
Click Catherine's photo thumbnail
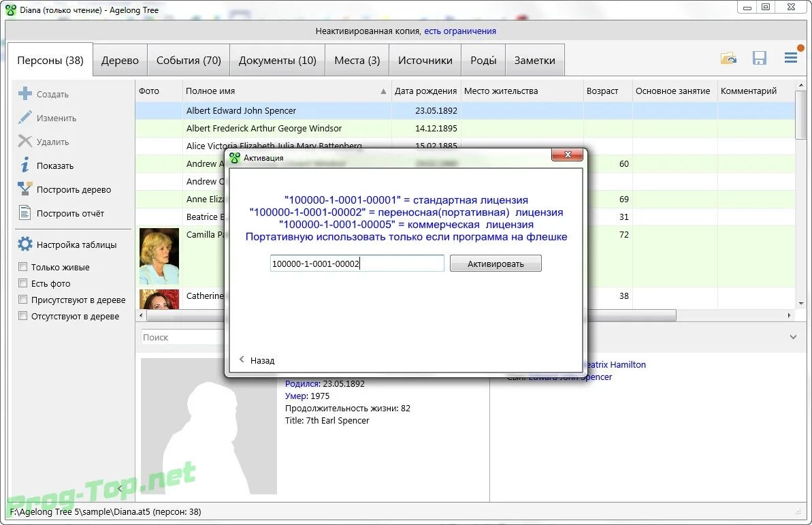[159, 299]
